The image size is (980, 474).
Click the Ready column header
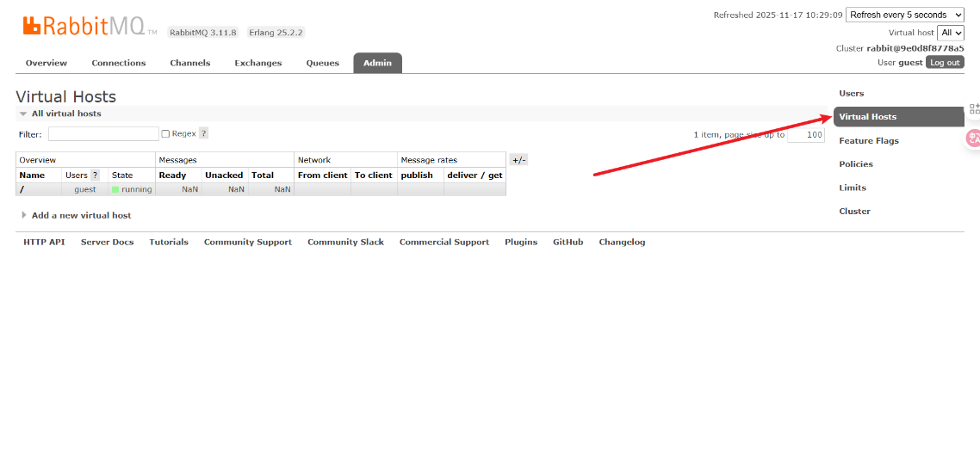pyautogui.click(x=172, y=175)
